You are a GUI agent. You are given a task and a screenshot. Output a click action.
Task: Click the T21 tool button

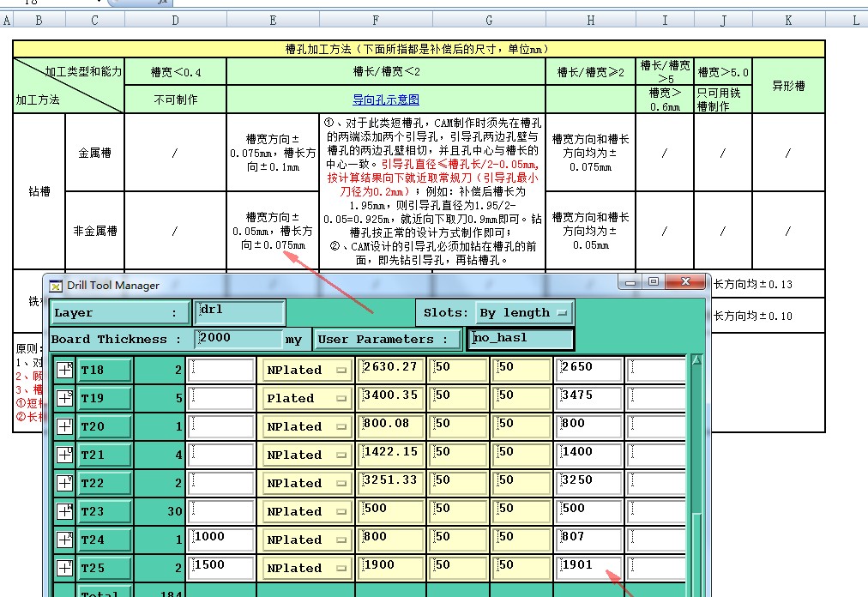click(104, 455)
